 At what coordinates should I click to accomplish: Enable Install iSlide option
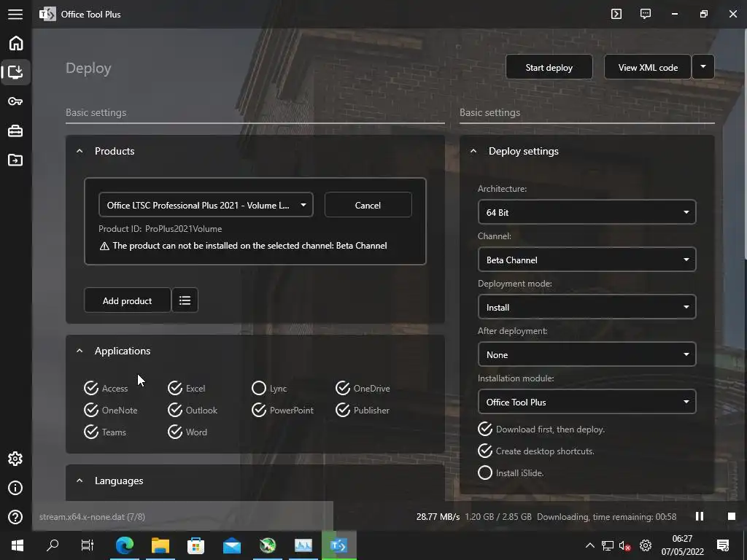[511, 472]
